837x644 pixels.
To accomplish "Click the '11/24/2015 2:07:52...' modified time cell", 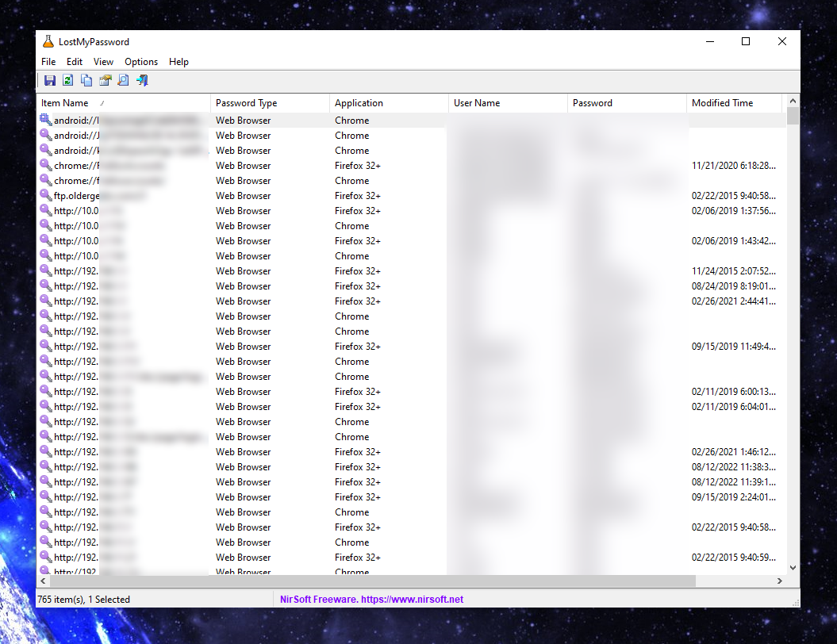I will 734,271.
